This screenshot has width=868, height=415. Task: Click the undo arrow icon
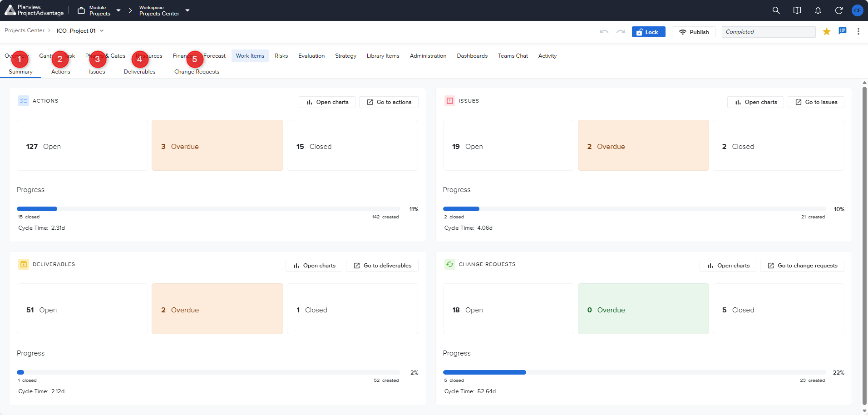pyautogui.click(x=604, y=32)
